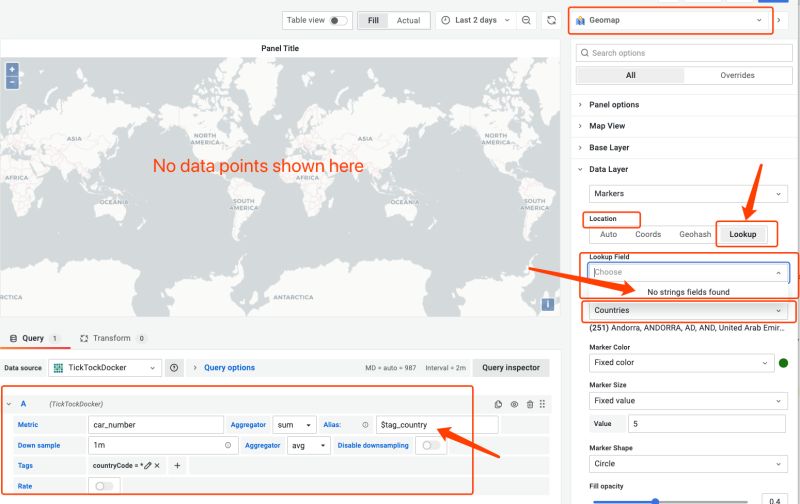Open the map attribution info icon
Screen dimensions: 800x504
[x=547, y=305]
